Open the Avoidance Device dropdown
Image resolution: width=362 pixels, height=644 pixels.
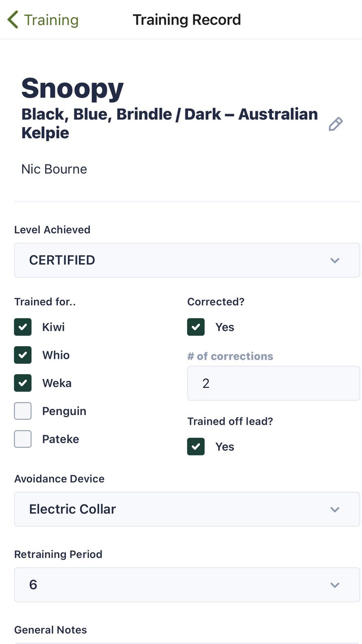pos(187,509)
